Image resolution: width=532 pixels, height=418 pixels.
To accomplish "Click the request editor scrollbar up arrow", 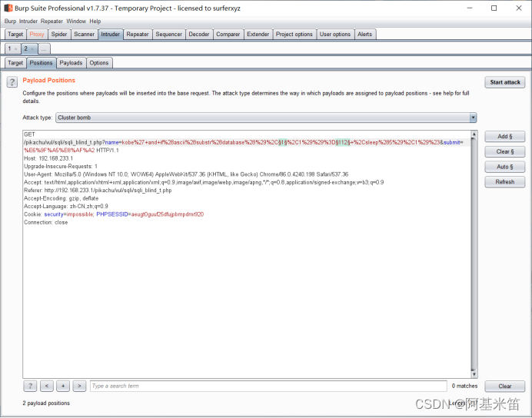I will [474, 134].
